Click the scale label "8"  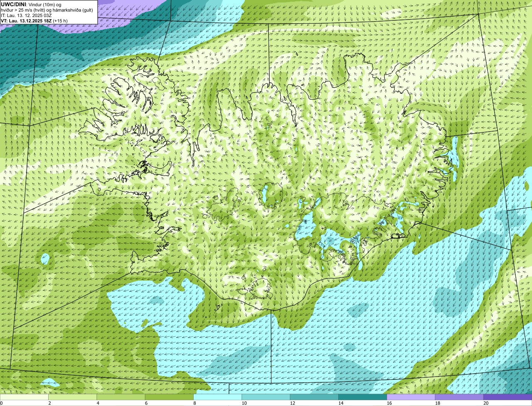click(x=194, y=403)
